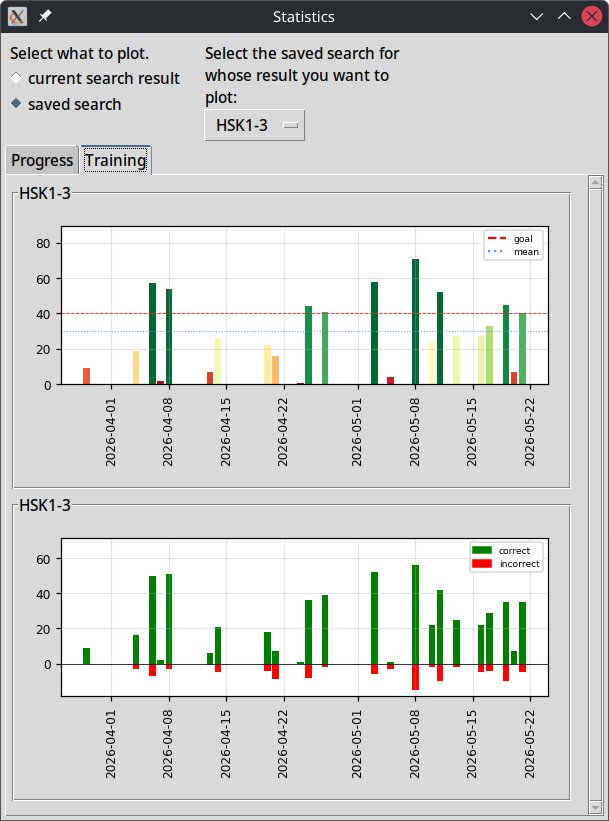Click the 'goal' legend entry
Screen dimensions: 609x821
(511, 239)
